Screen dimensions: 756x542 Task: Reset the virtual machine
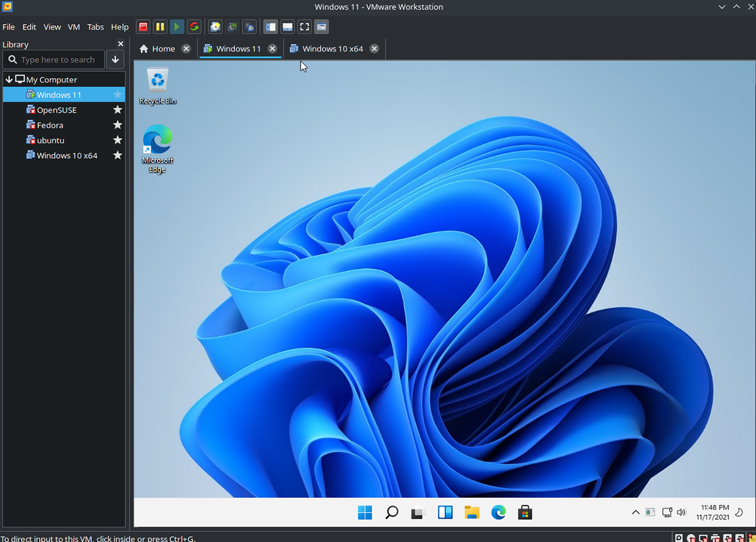click(x=194, y=26)
